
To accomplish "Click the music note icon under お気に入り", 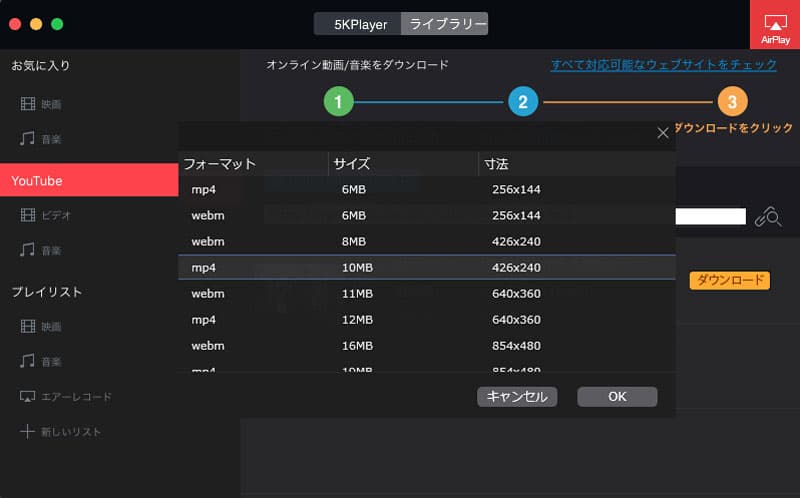I will 27,138.
